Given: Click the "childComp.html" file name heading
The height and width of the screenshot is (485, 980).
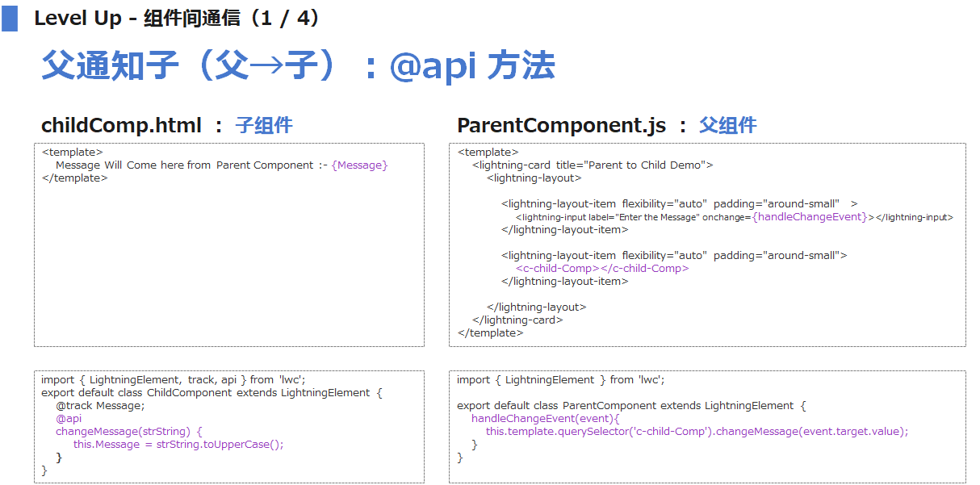Looking at the screenshot, I should [121, 125].
